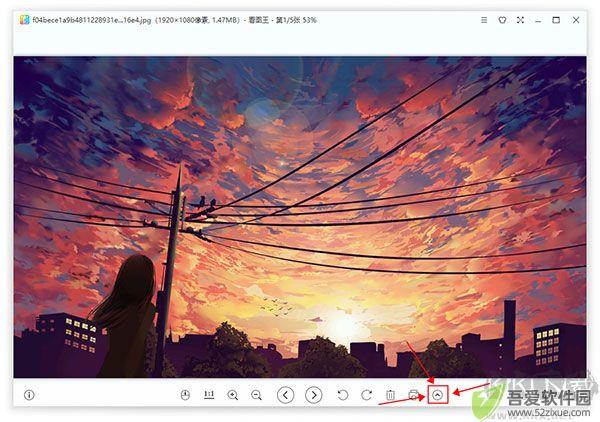Enter full screen view

pos(520,20)
